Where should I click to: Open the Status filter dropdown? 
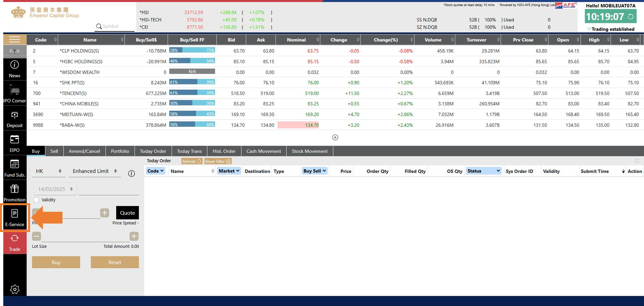coord(483,171)
